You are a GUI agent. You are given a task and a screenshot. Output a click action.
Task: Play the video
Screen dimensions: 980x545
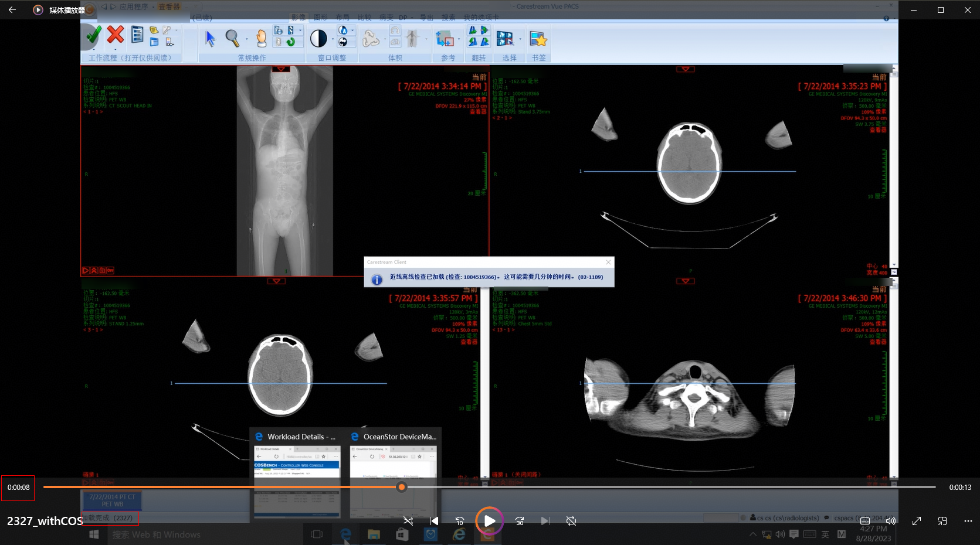click(490, 521)
